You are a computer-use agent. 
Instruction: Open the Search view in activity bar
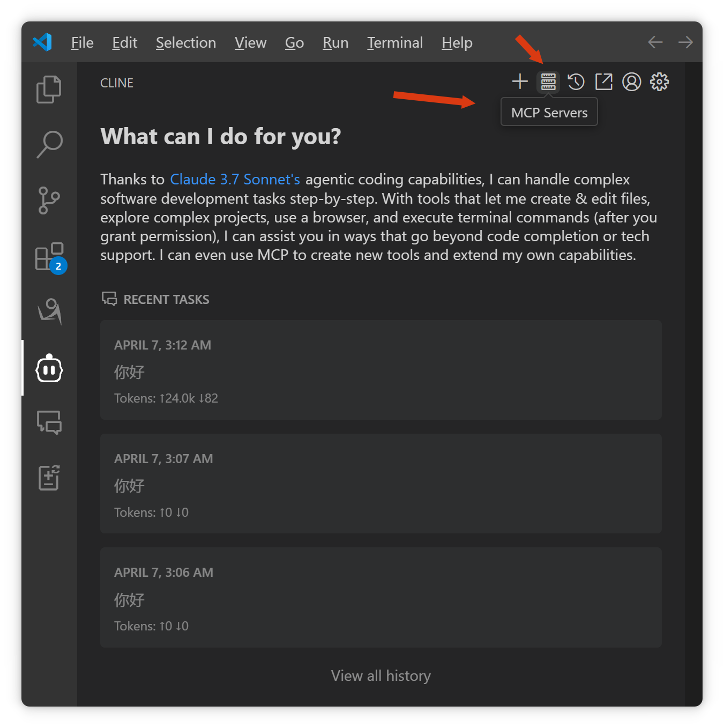[x=49, y=145]
